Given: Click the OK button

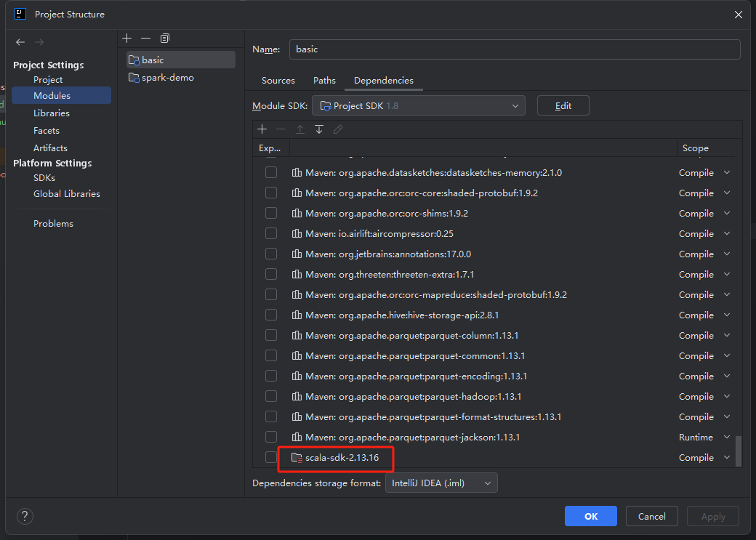Looking at the screenshot, I should 590,516.
